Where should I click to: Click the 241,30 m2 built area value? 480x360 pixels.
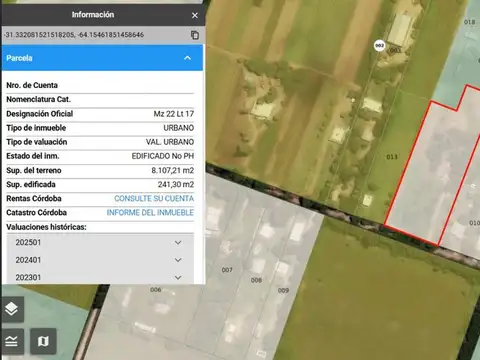(x=176, y=184)
